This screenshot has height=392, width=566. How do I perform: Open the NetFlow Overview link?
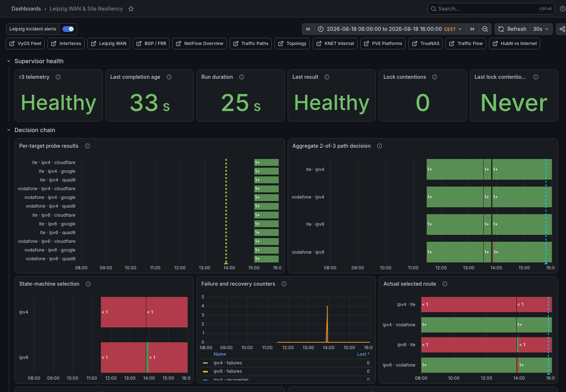tap(200, 44)
